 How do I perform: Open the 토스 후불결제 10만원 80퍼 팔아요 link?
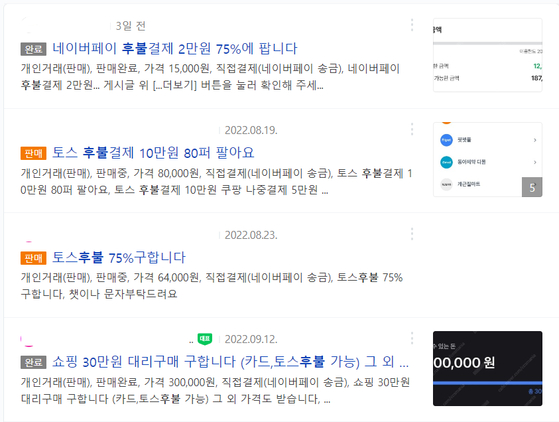point(153,153)
